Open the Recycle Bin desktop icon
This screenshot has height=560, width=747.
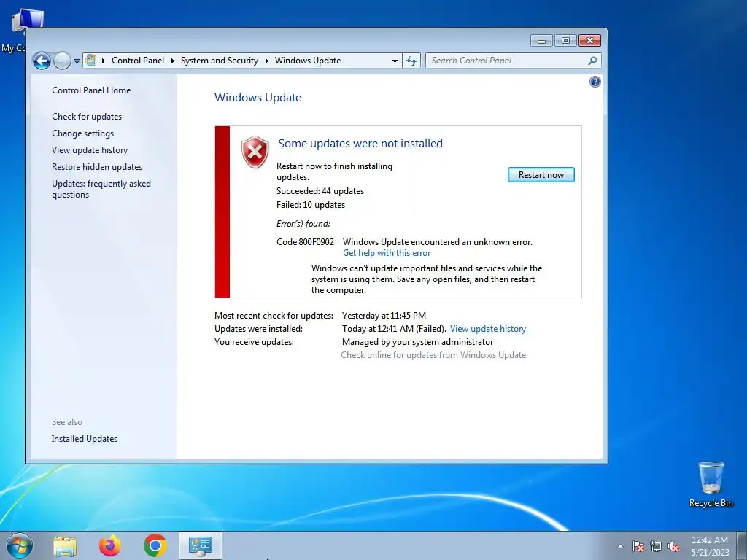pos(711,484)
